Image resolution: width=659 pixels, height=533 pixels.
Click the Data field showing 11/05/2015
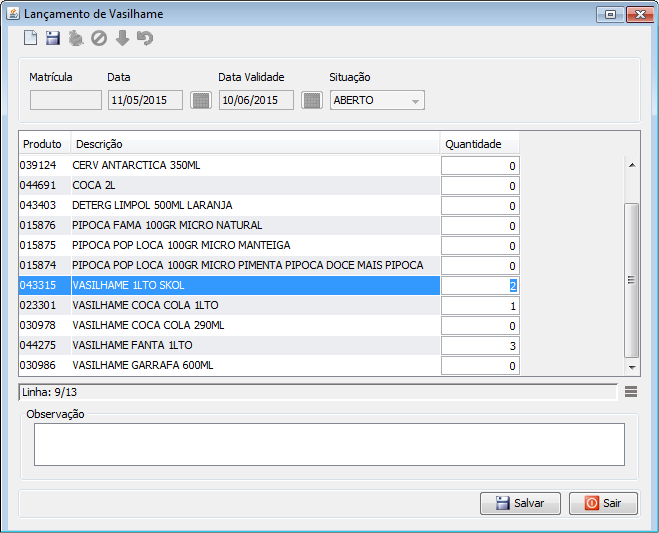145,100
